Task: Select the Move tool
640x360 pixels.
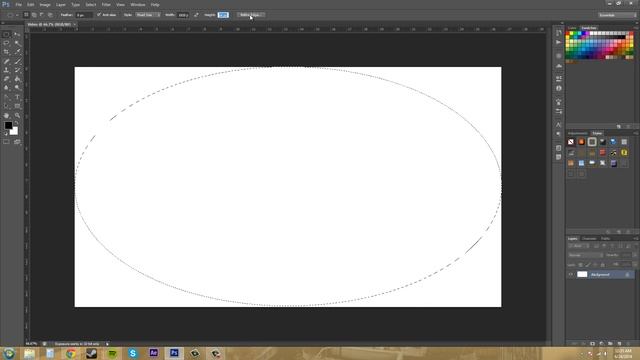Action: coord(17,35)
